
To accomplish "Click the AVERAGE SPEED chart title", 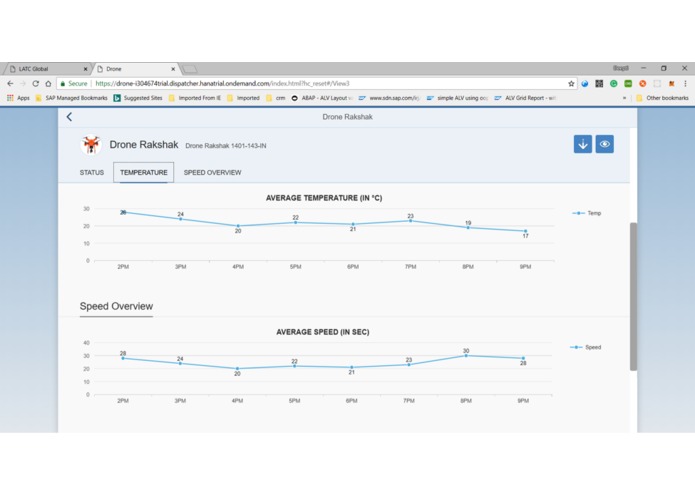I will pos(323,332).
